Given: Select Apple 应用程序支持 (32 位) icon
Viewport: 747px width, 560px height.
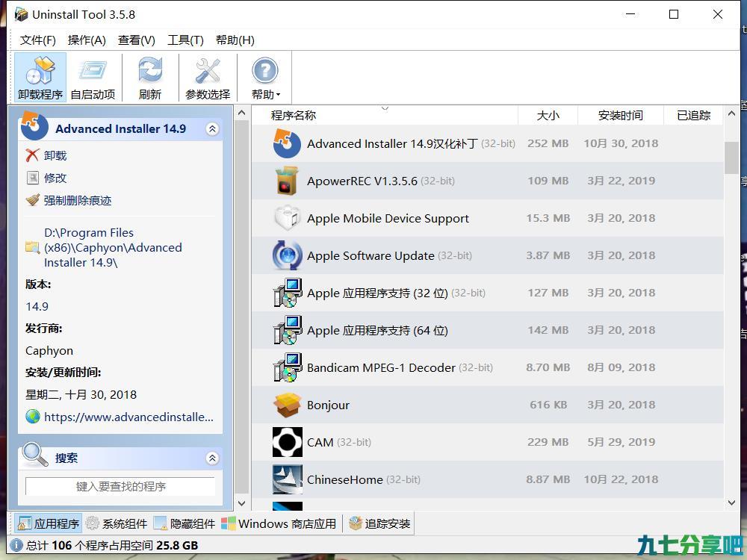Looking at the screenshot, I should (288, 293).
